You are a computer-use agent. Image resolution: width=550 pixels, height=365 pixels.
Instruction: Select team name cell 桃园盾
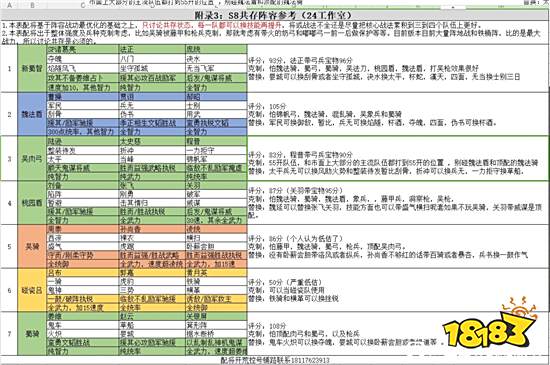coord(32,203)
